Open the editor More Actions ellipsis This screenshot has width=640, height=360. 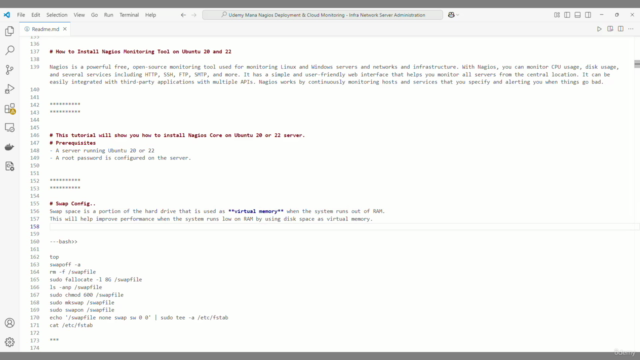click(631, 29)
